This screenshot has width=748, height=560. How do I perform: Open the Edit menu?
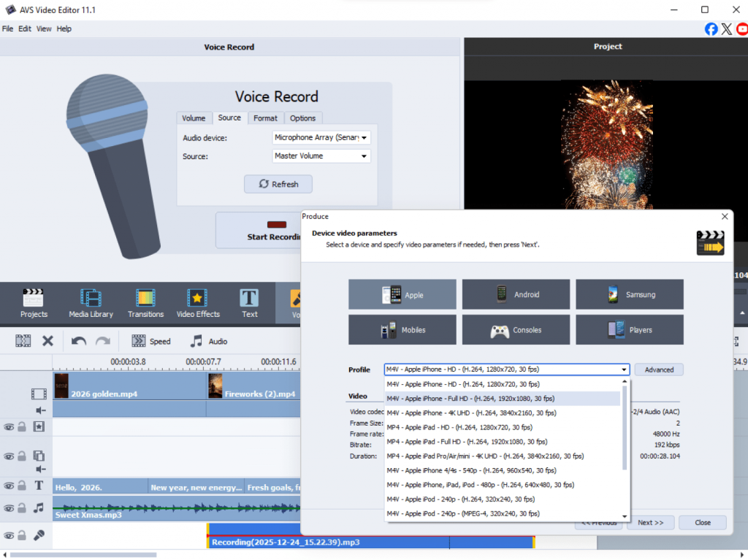[x=25, y=28]
